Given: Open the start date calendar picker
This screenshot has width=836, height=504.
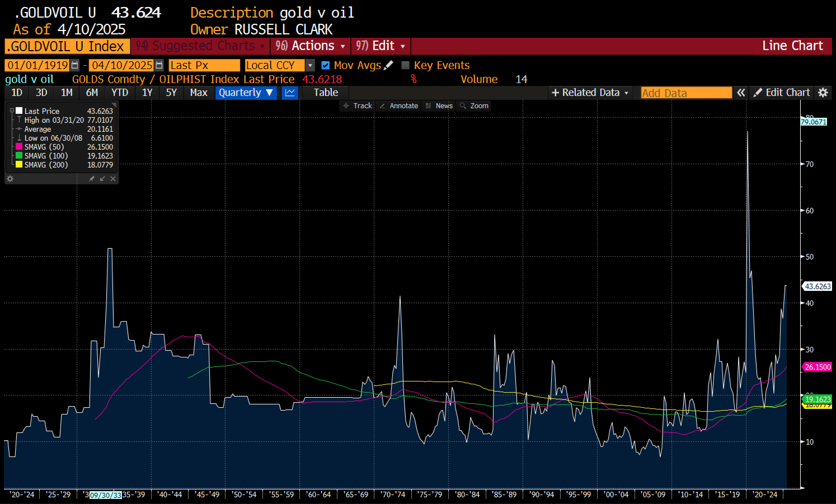Looking at the screenshot, I should tap(75, 65).
